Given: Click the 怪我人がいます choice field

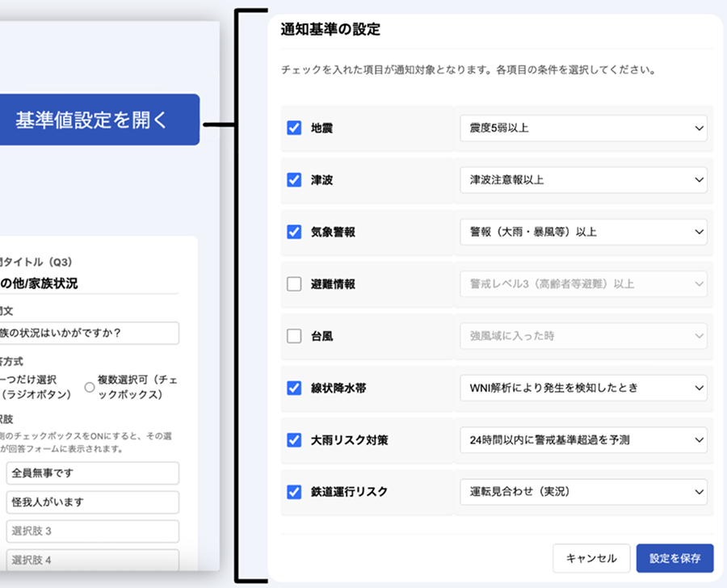Looking at the screenshot, I should coord(93,502).
